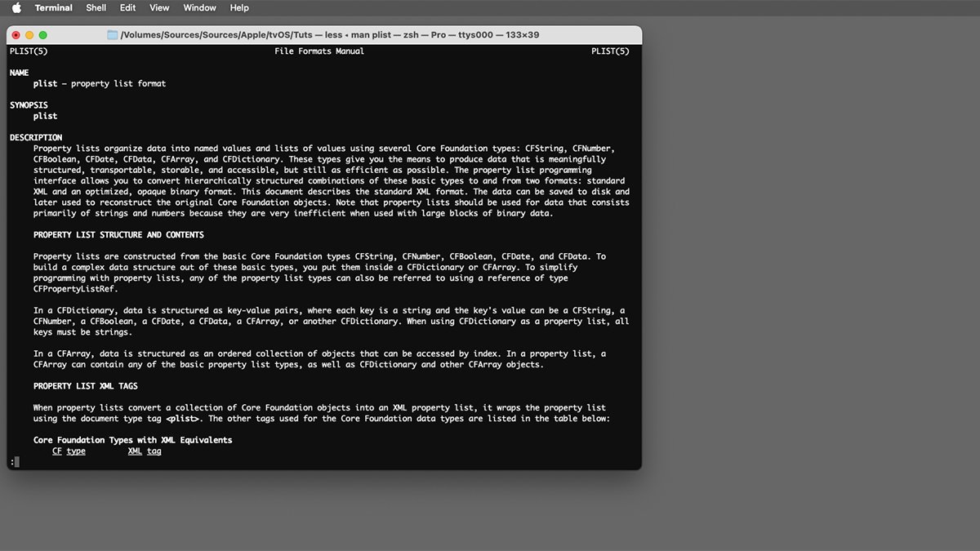Open the View menu
The width and height of the screenshot is (980, 551).
point(159,7)
